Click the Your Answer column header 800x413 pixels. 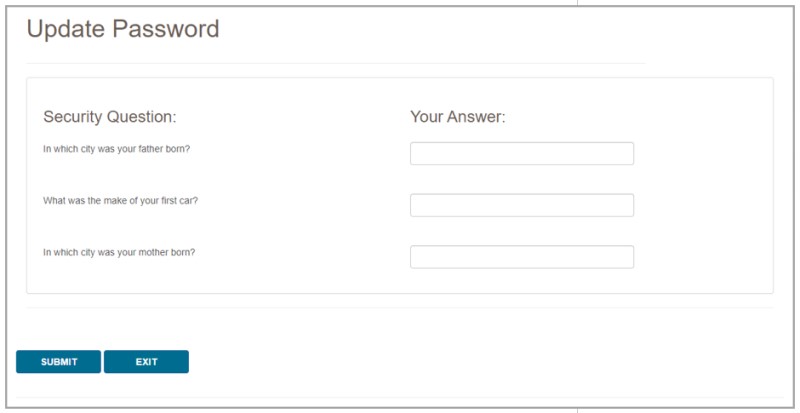(x=457, y=117)
